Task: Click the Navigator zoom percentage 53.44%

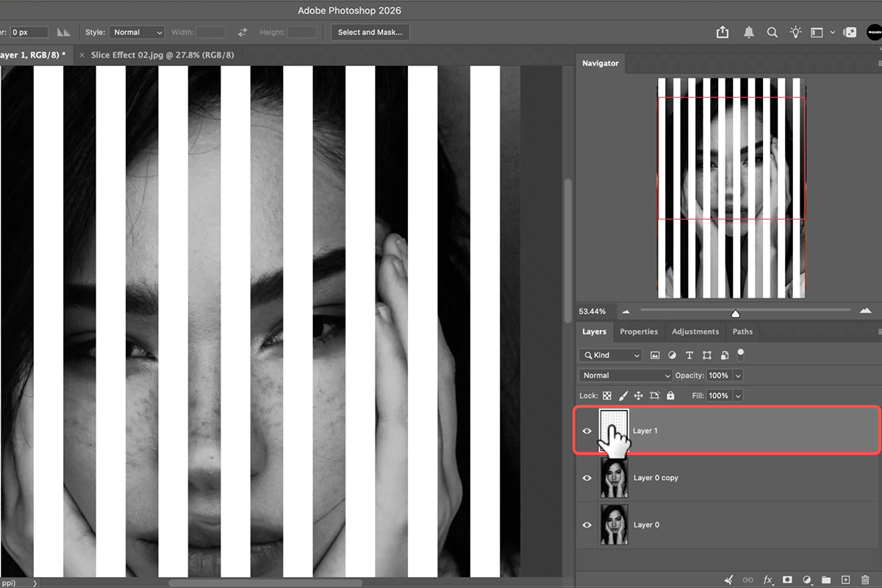Action: pos(592,312)
